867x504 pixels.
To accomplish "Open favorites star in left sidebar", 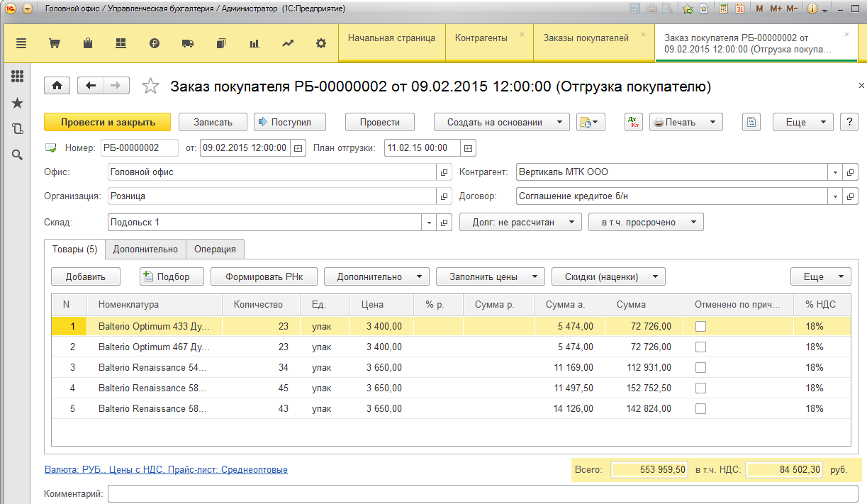I will tap(18, 103).
